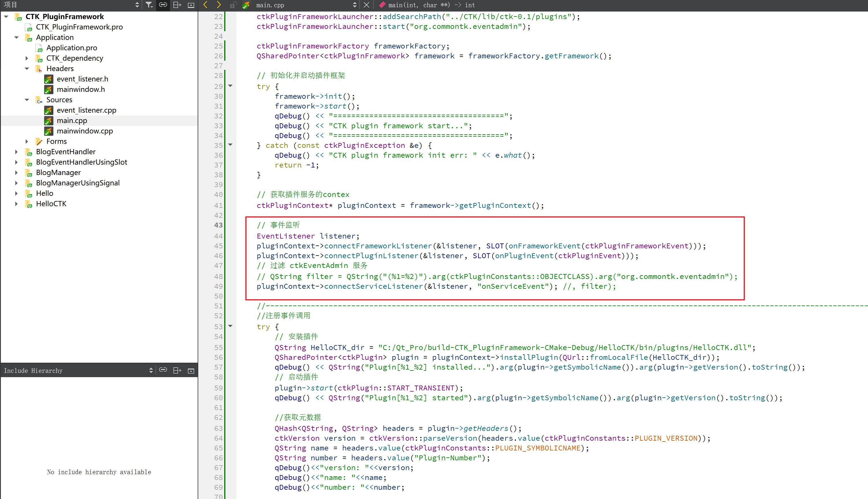Click the Go Back navigation arrow
Image resolution: width=868 pixels, height=499 pixels.
(x=205, y=5)
